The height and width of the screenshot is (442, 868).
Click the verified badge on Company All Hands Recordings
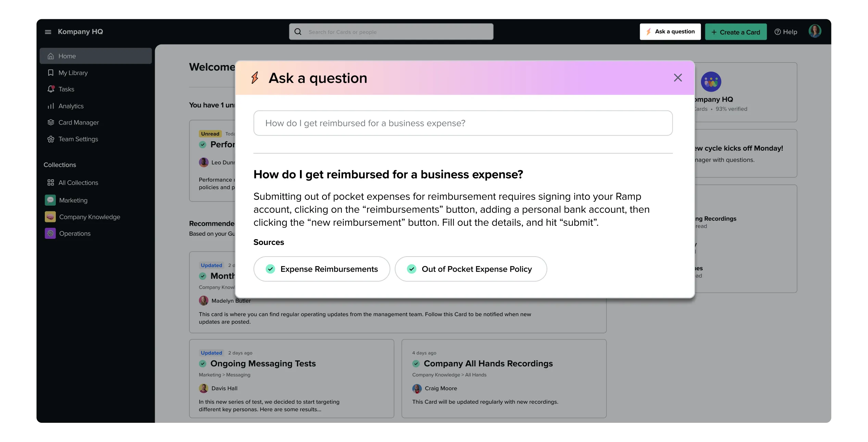[x=416, y=364]
